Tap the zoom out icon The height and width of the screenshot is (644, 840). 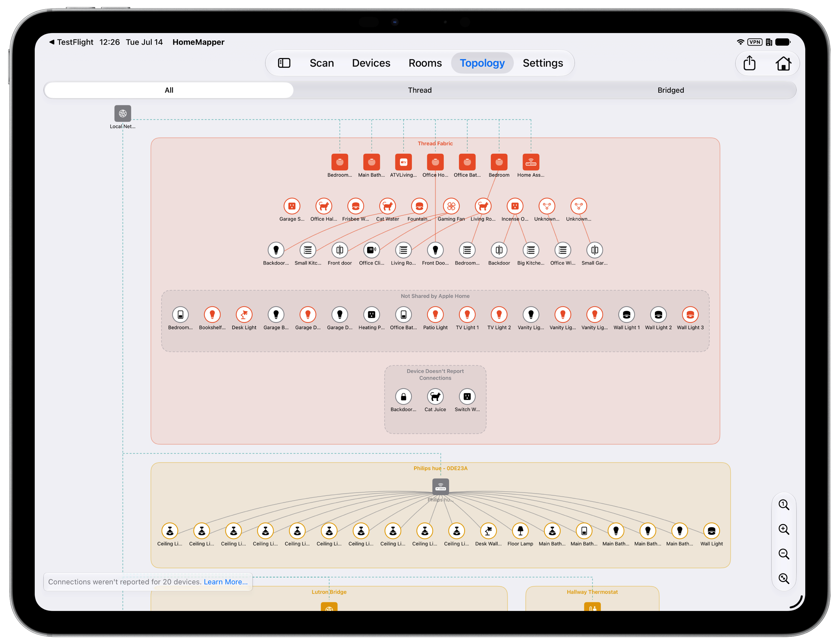(784, 554)
